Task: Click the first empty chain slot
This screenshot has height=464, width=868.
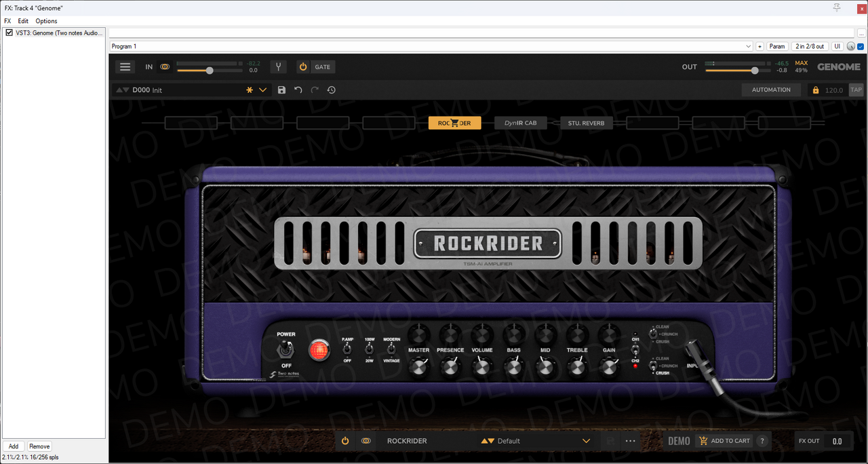Action: point(191,123)
